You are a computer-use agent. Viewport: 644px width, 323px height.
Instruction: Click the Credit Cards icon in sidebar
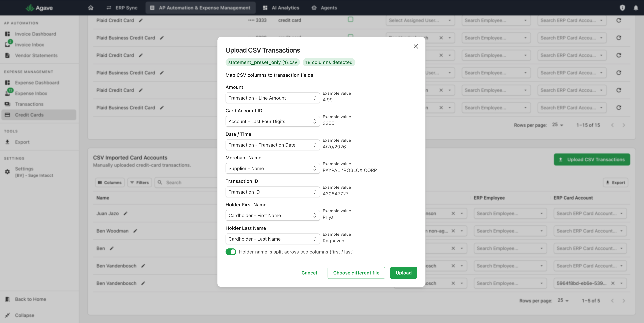(x=8, y=115)
